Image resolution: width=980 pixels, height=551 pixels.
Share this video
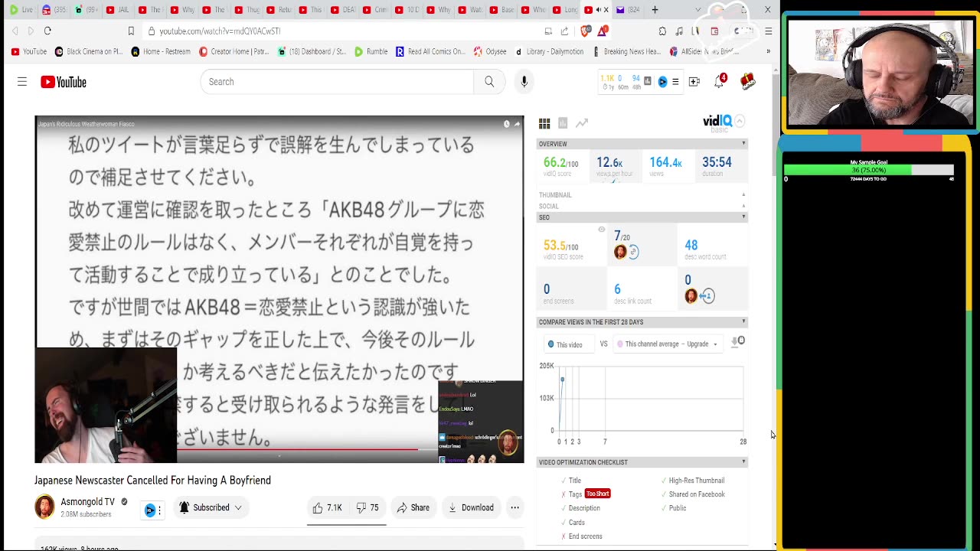click(x=413, y=507)
